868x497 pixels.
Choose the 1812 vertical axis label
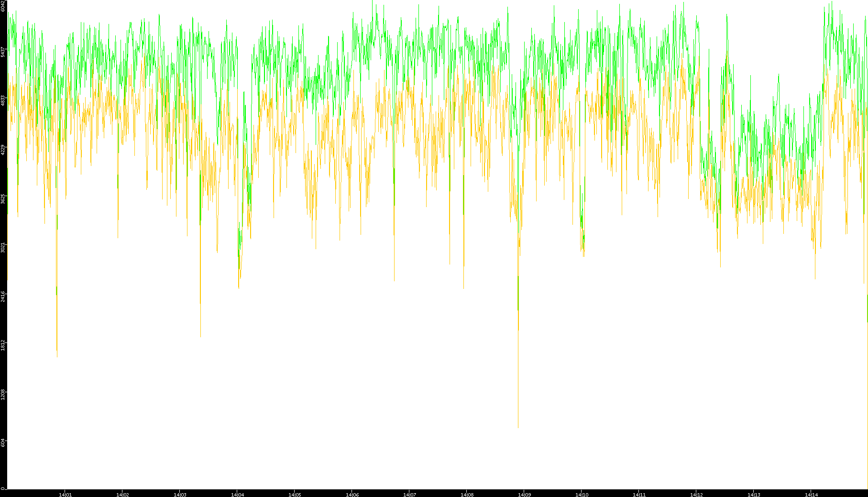click(x=3, y=345)
